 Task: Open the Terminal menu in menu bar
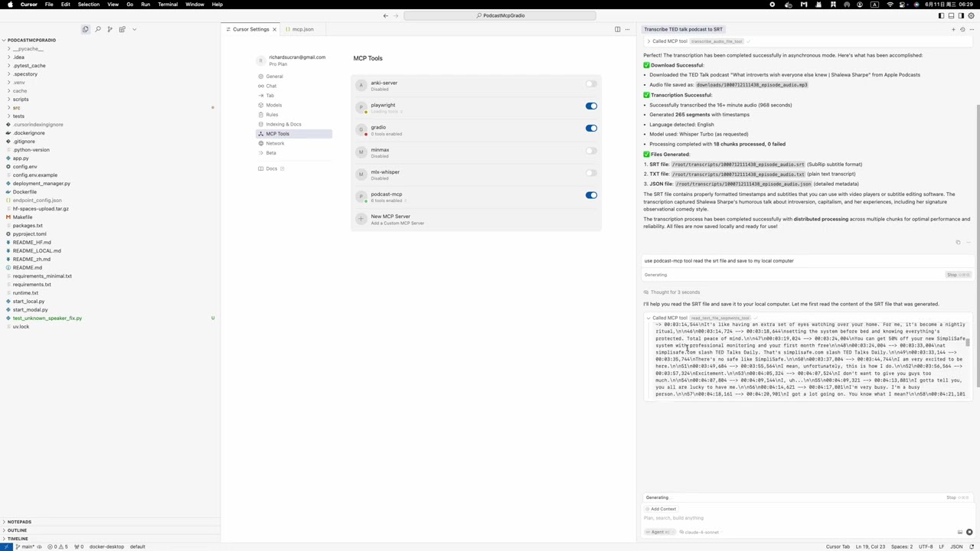pyautogui.click(x=168, y=5)
